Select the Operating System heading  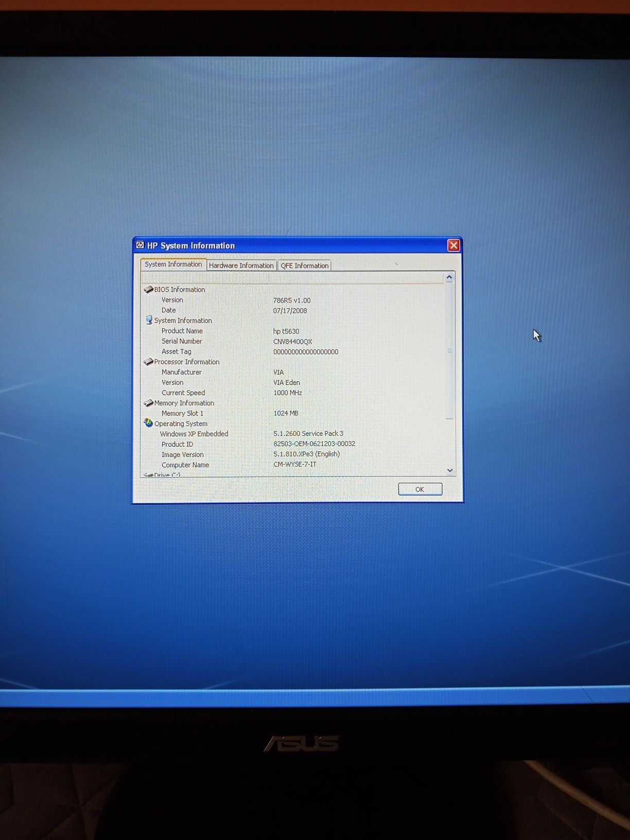[181, 424]
